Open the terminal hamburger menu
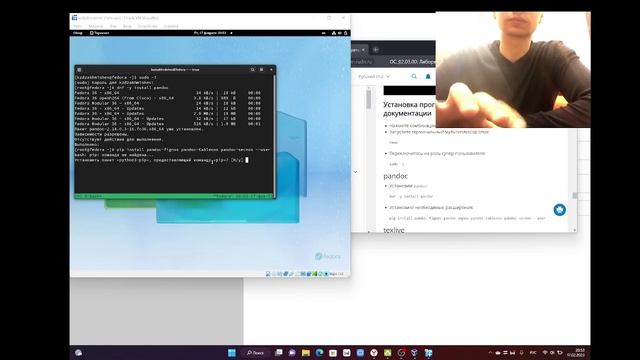The width and height of the screenshot is (640, 360). (262, 70)
